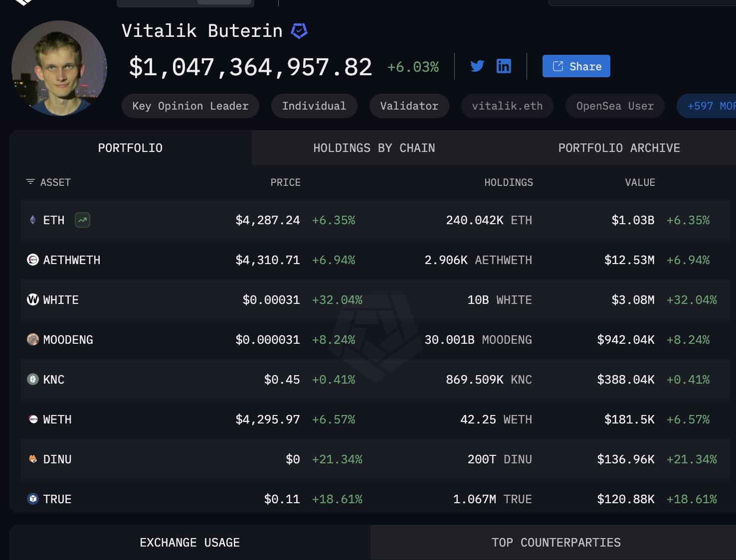Click the WHITE token logo

coord(33,299)
